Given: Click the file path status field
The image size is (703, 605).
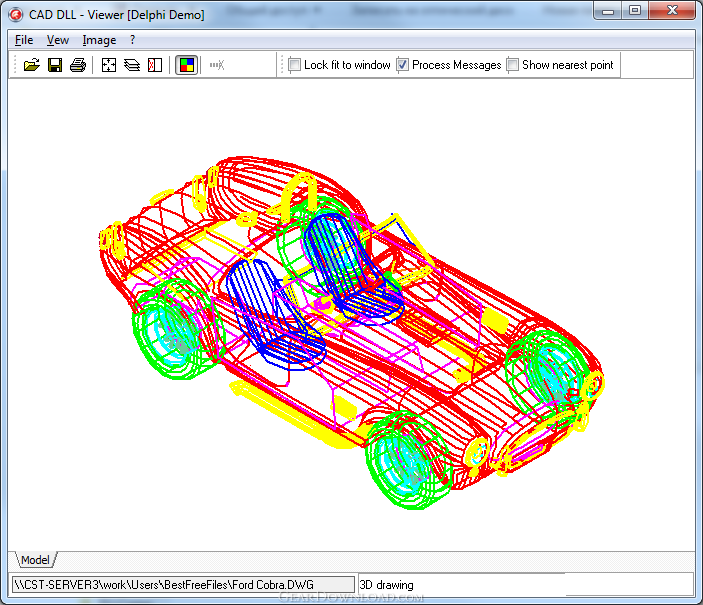Looking at the screenshot, I should (183, 585).
